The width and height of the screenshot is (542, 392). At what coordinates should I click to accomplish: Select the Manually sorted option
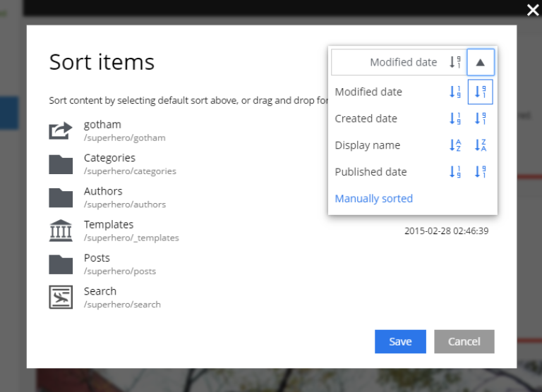[x=373, y=199]
